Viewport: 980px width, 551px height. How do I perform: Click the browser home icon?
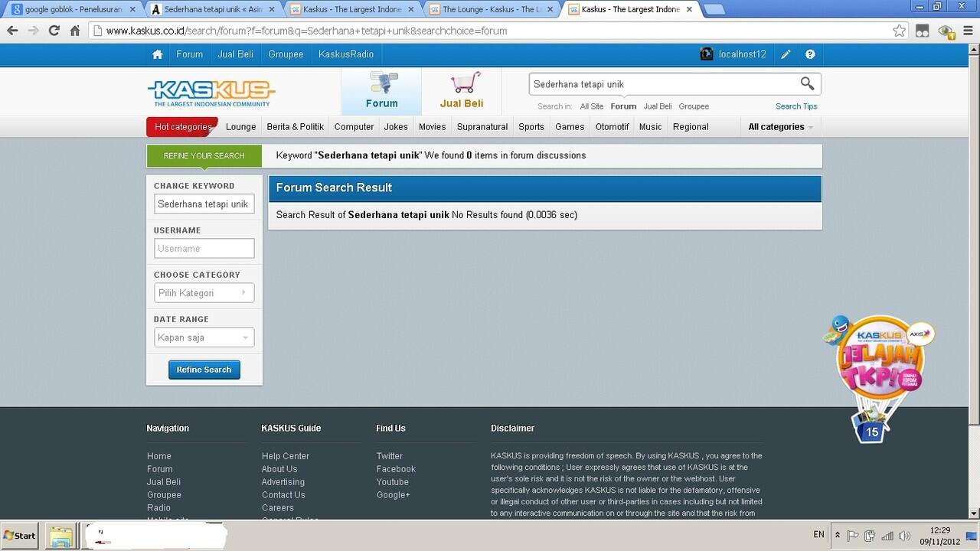click(74, 31)
